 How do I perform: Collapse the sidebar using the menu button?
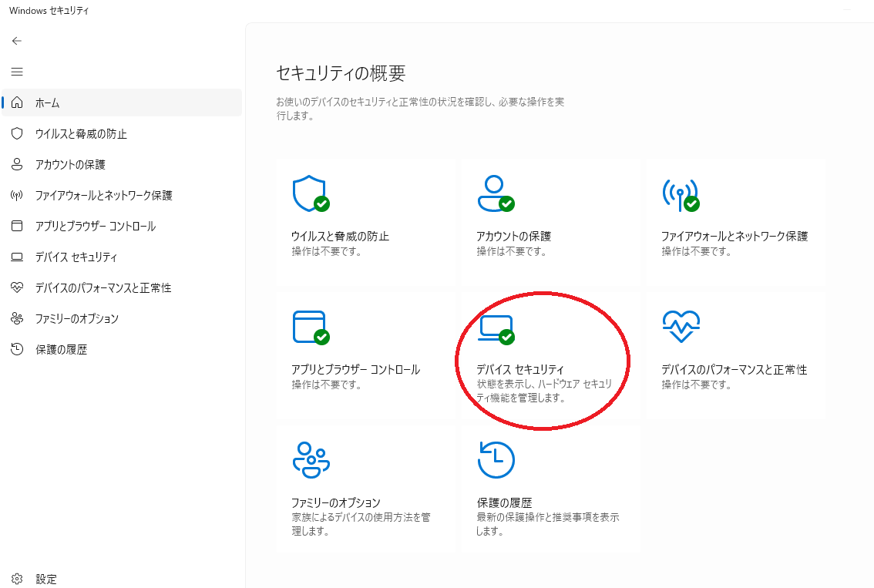pos(16,71)
